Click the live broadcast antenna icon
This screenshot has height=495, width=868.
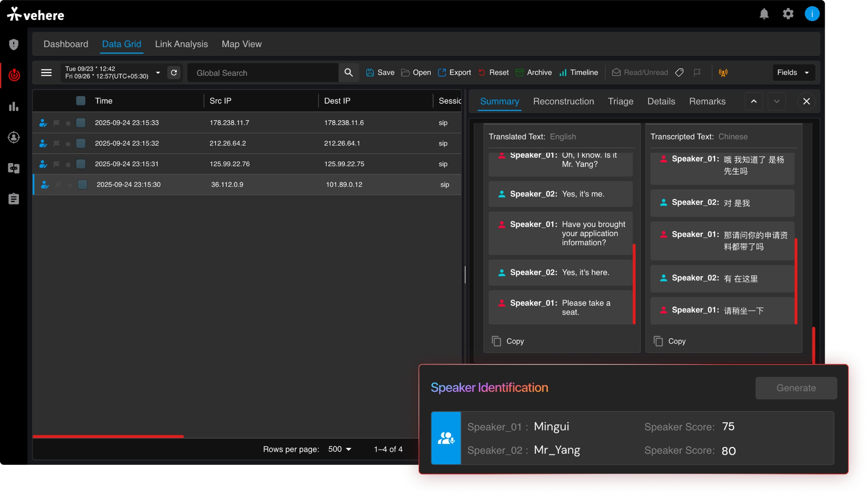point(723,73)
